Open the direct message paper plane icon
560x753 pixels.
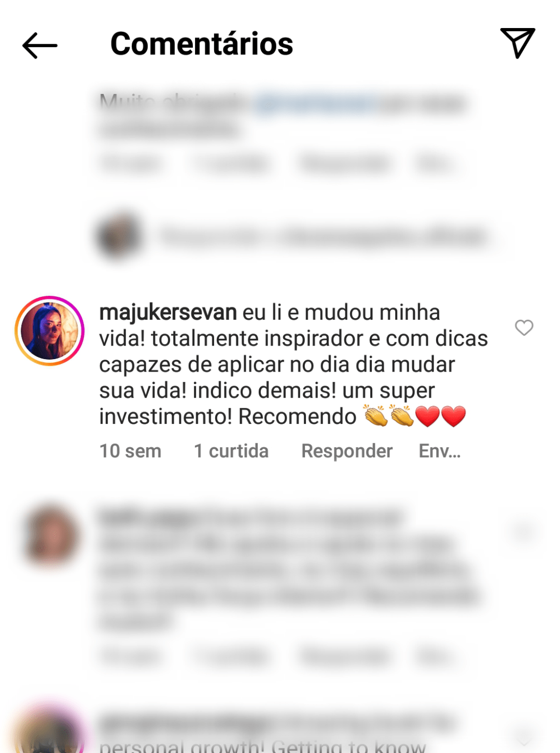pos(517,43)
